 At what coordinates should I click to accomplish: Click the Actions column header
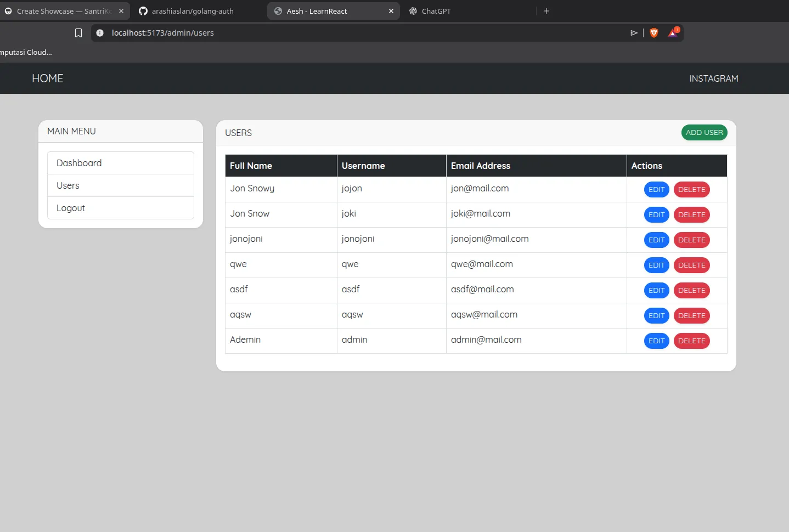[677, 166]
